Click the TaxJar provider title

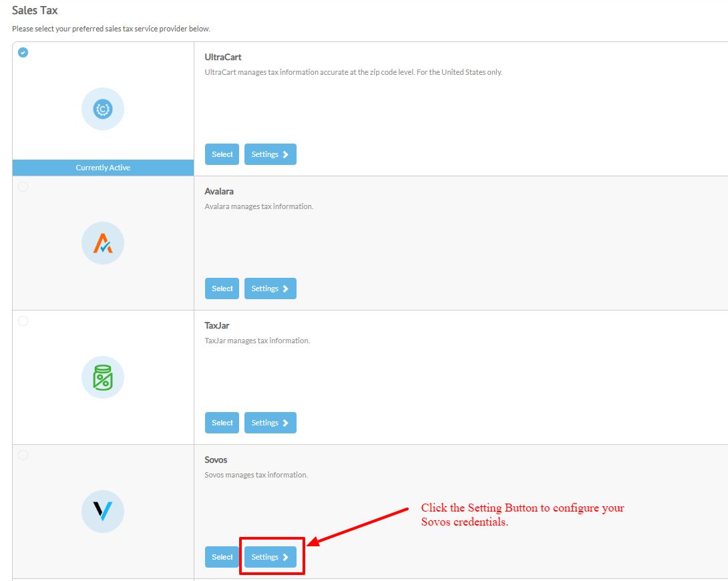pyautogui.click(x=217, y=325)
